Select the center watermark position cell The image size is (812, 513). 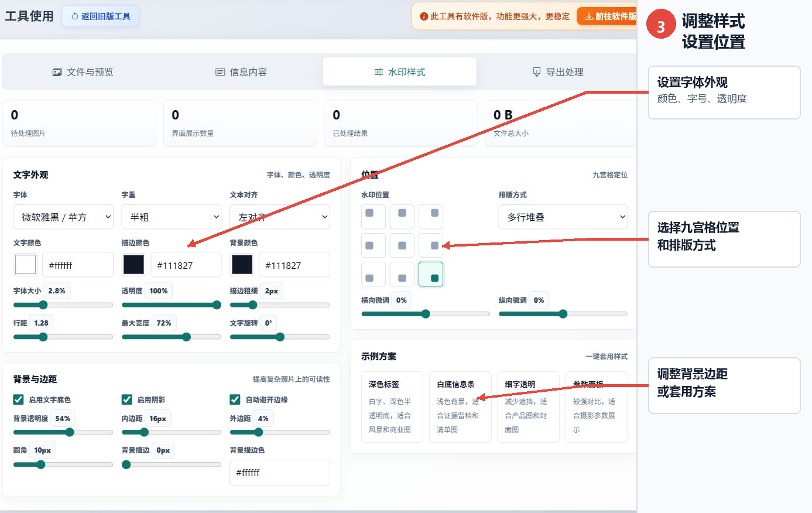coord(402,245)
